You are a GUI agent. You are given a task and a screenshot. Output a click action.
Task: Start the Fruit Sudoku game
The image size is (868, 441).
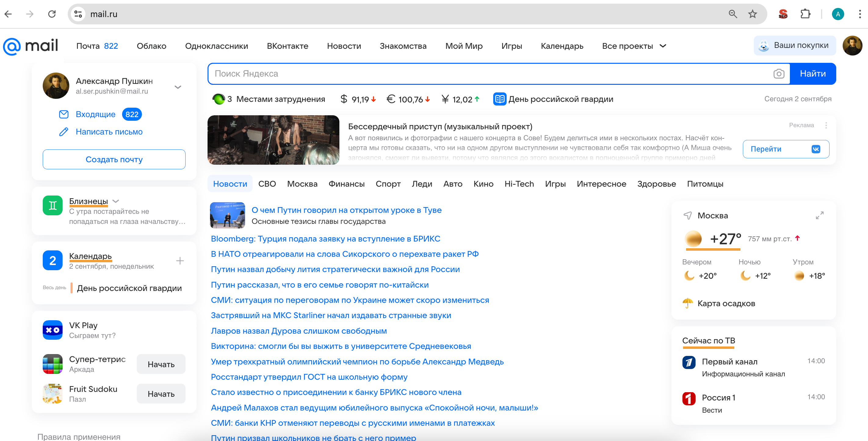click(161, 393)
